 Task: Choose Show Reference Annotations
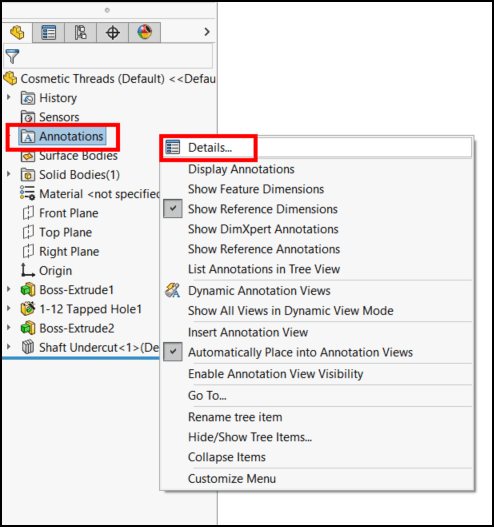264,249
